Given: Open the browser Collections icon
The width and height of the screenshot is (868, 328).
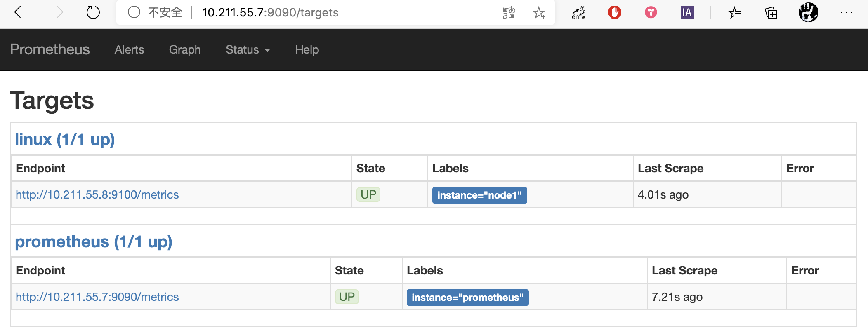Looking at the screenshot, I should pyautogui.click(x=771, y=12).
